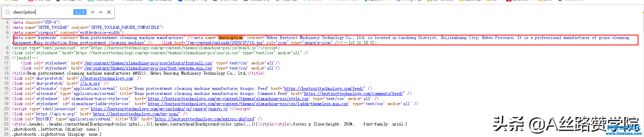Click the meta charset="UTF-8" line
Viewport: 644px width, 137px height.
(36, 22)
